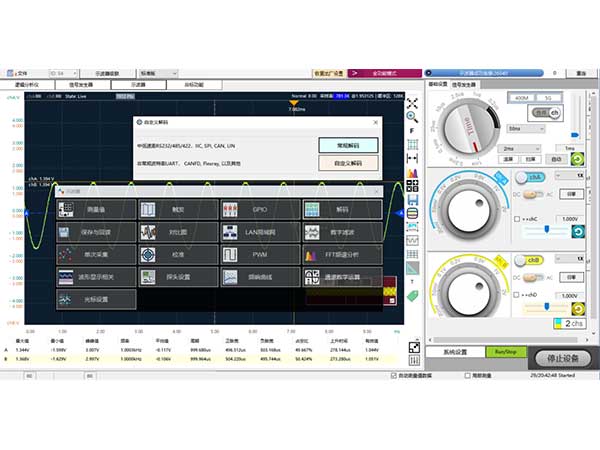This screenshot has height=450, width=600.
Task: Open the probe settings tile
Action: pos(178,277)
